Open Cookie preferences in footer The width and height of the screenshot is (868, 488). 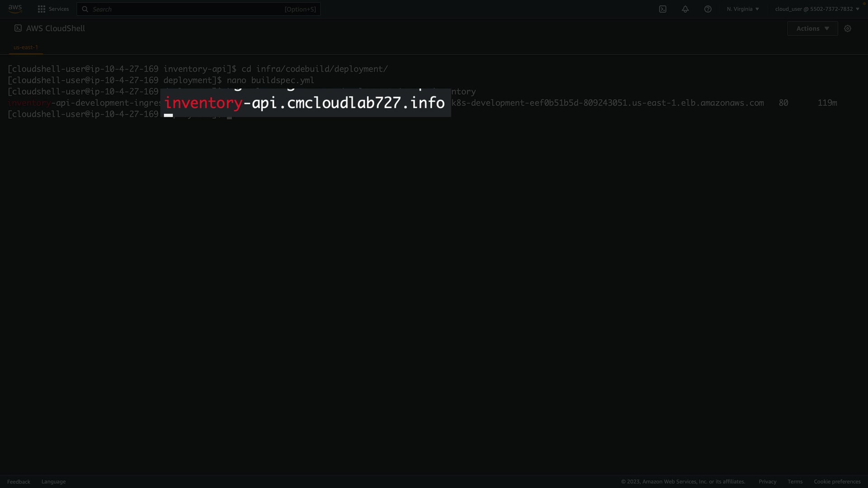point(837,482)
